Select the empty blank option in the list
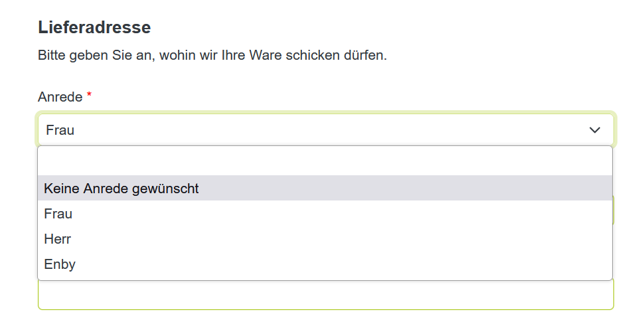644x320 pixels. pos(325,161)
